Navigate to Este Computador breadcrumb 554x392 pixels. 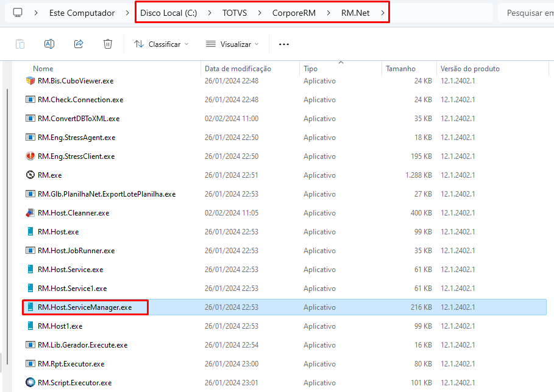click(x=82, y=13)
